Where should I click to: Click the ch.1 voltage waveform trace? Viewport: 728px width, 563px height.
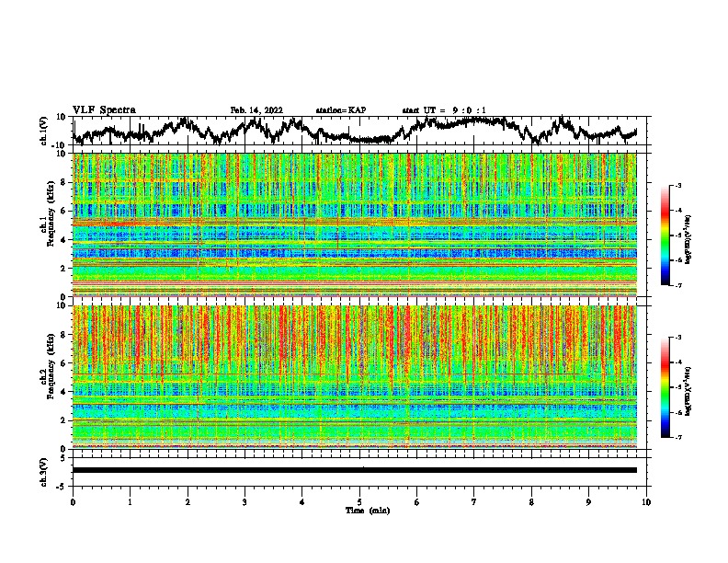(355, 131)
